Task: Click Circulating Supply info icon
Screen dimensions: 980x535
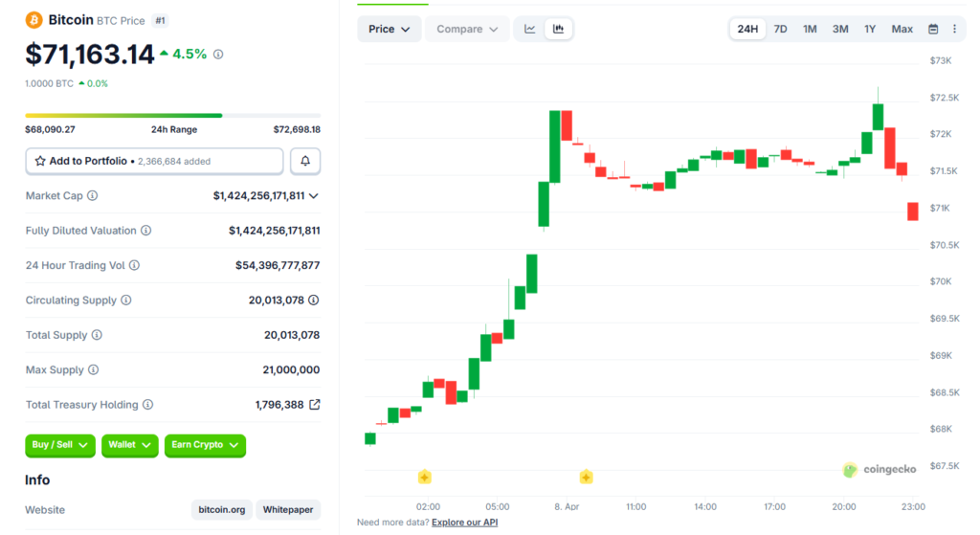Action: coord(126,301)
